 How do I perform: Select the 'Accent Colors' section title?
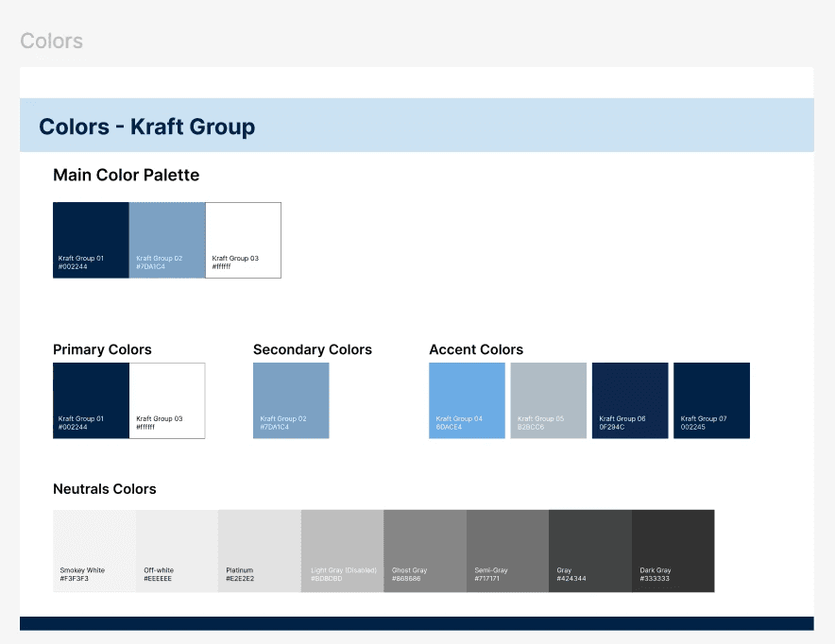pyautogui.click(x=476, y=349)
